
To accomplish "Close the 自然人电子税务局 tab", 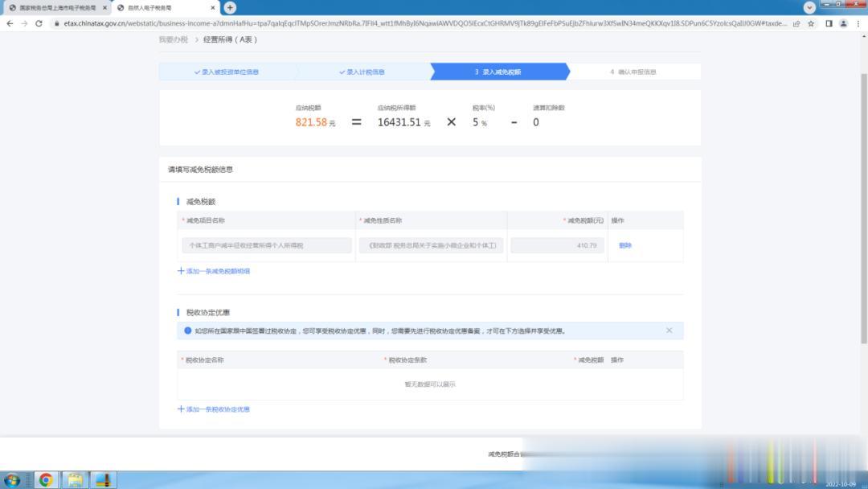I will (x=212, y=8).
